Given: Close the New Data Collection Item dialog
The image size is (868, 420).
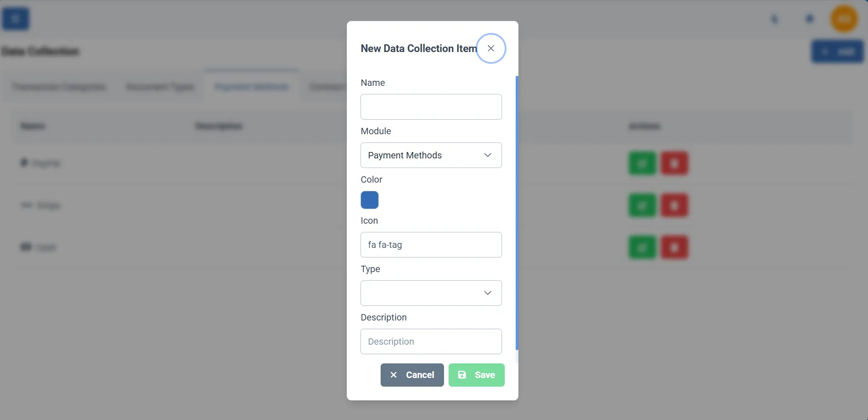Looking at the screenshot, I should 491,48.
